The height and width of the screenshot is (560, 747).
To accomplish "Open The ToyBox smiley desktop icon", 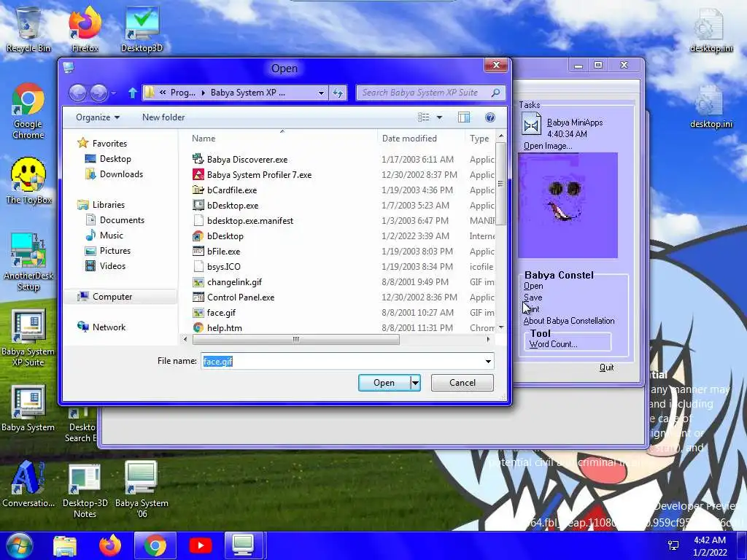I will [x=28, y=181].
